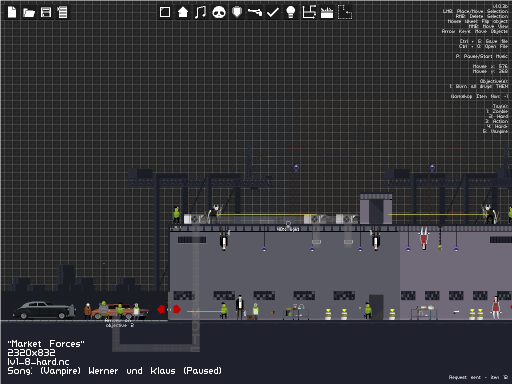
Task: Select the shield tool icon
Action: tap(237, 12)
